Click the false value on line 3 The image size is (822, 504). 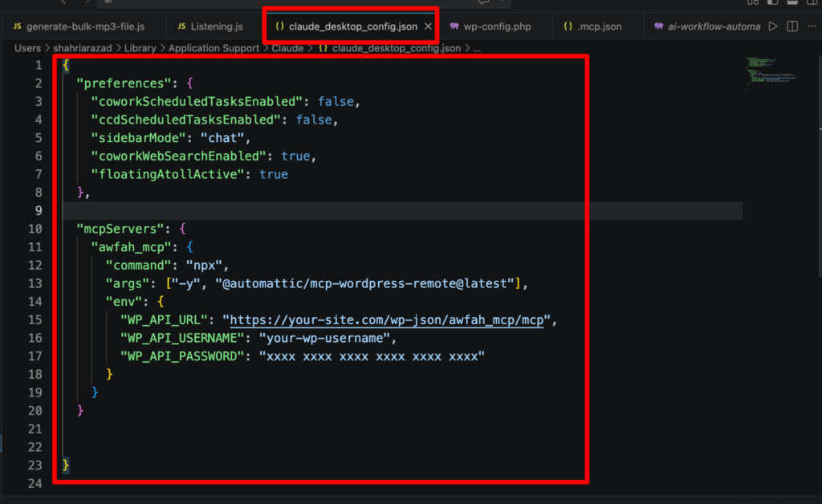click(x=336, y=102)
